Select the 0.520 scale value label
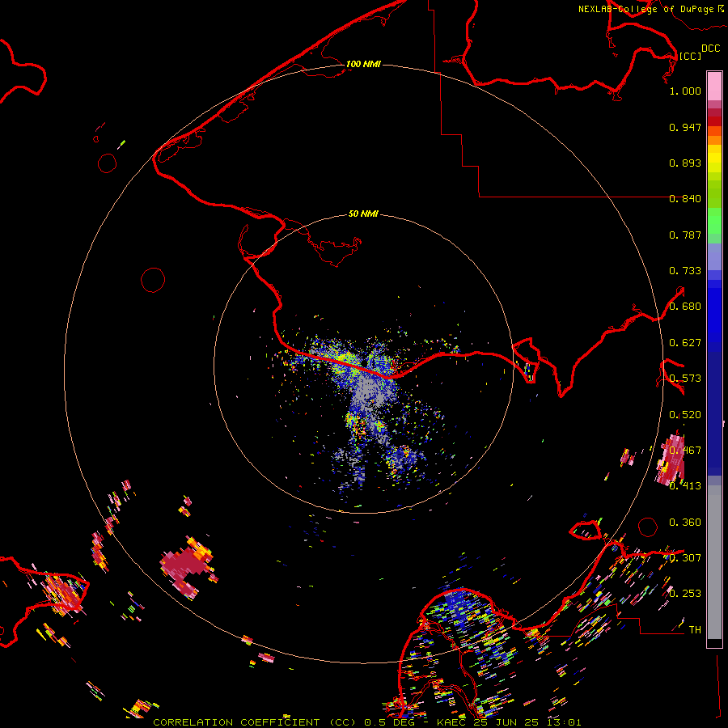 (685, 415)
